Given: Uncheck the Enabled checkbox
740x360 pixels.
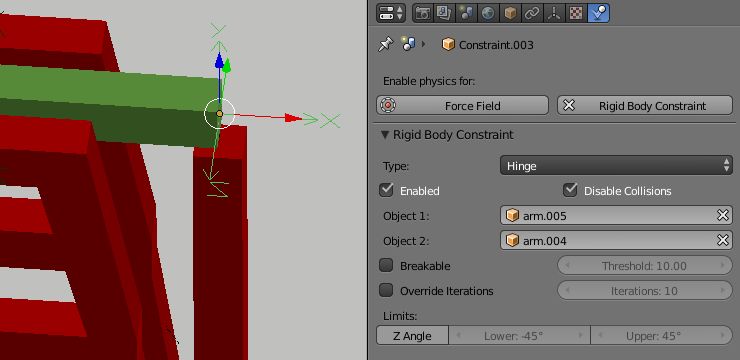Looking at the screenshot, I should 386,190.
